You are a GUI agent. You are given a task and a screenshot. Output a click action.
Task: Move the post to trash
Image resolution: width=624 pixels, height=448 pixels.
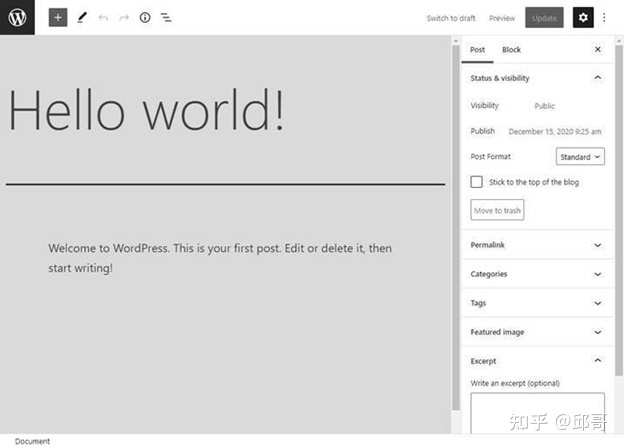click(x=497, y=210)
